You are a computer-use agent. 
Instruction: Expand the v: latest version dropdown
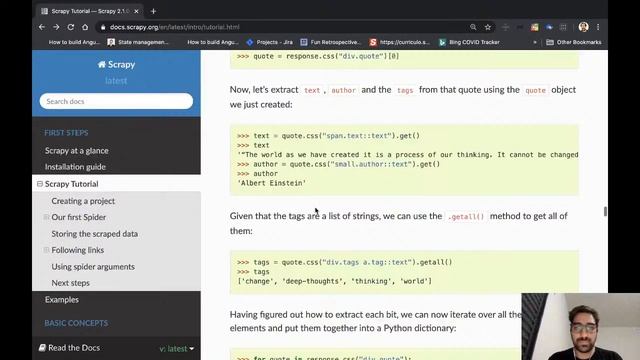176,349
